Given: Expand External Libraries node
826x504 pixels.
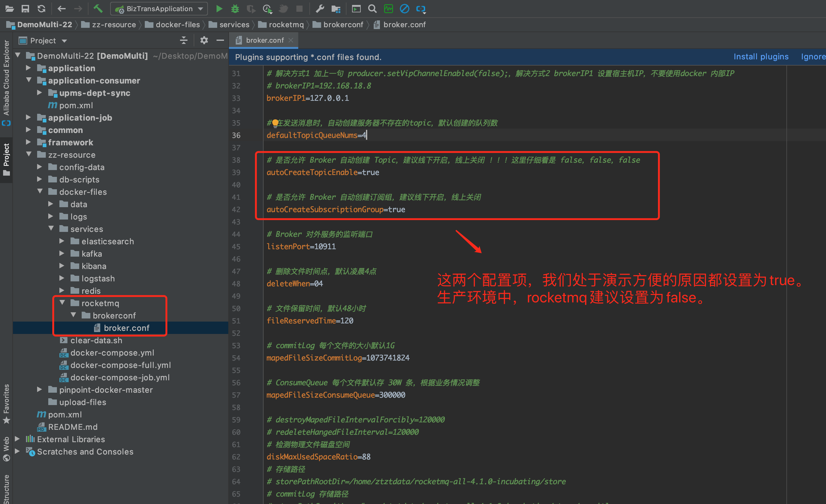Looking at the screenshot, I should (x=17, y=439).
